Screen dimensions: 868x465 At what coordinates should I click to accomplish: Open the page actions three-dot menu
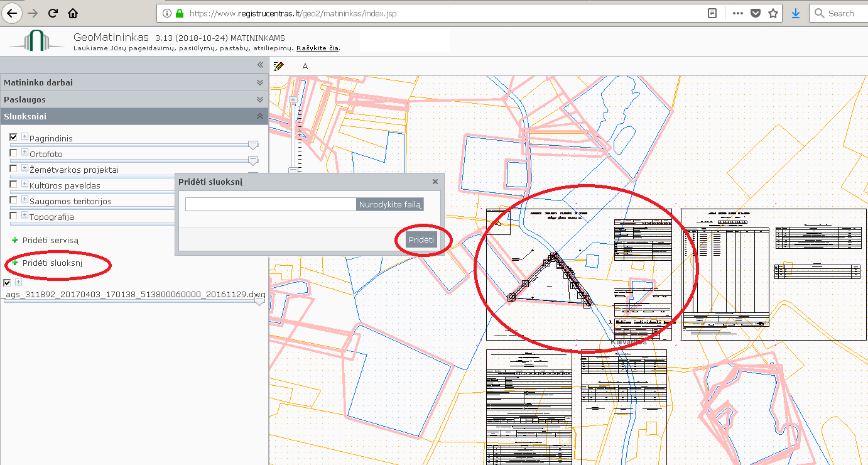738,13
